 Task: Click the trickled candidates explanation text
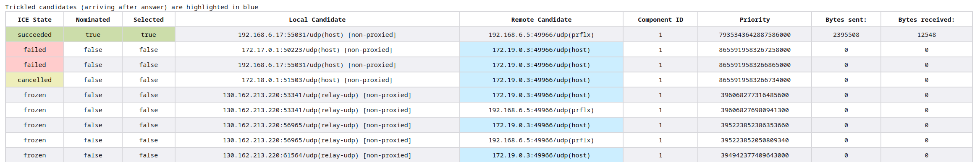(131, 7)
